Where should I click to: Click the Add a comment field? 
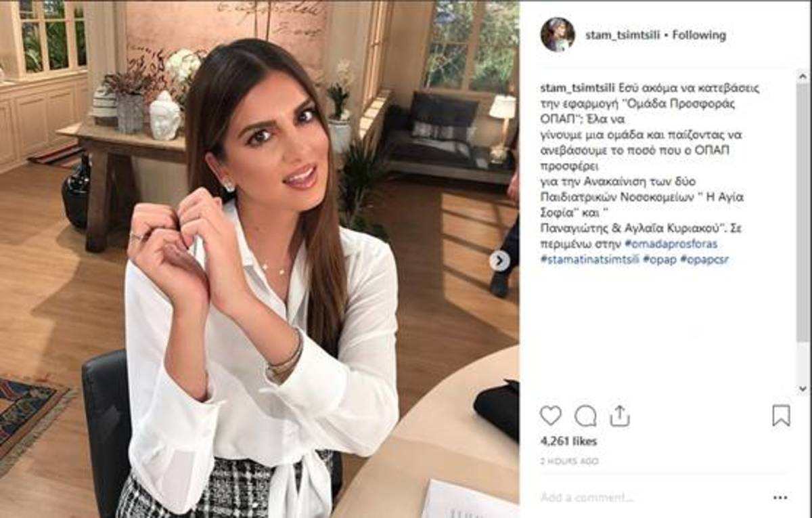click(x=650, y=498)
